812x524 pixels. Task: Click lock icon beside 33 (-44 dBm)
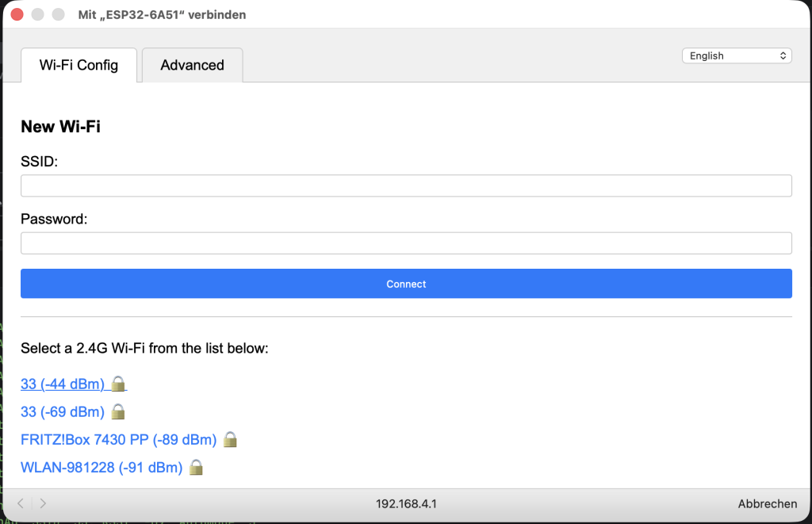pyautogui.click(x=118, y=384)
